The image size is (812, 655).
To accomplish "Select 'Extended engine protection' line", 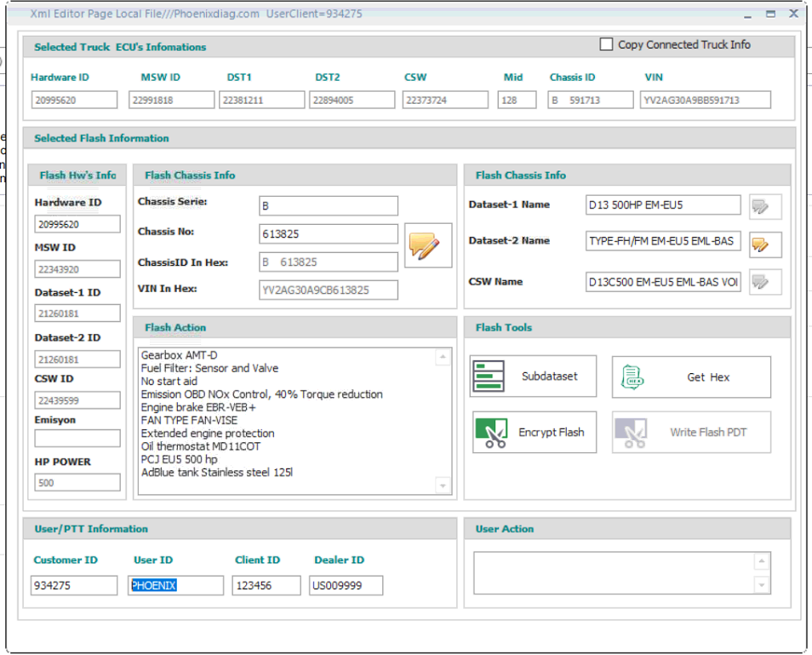I will [208, 434].
